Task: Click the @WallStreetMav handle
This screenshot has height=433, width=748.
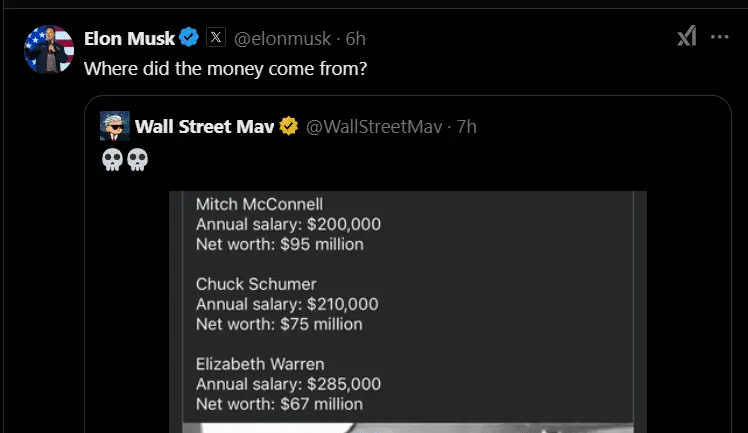Action: pos(375,126)
